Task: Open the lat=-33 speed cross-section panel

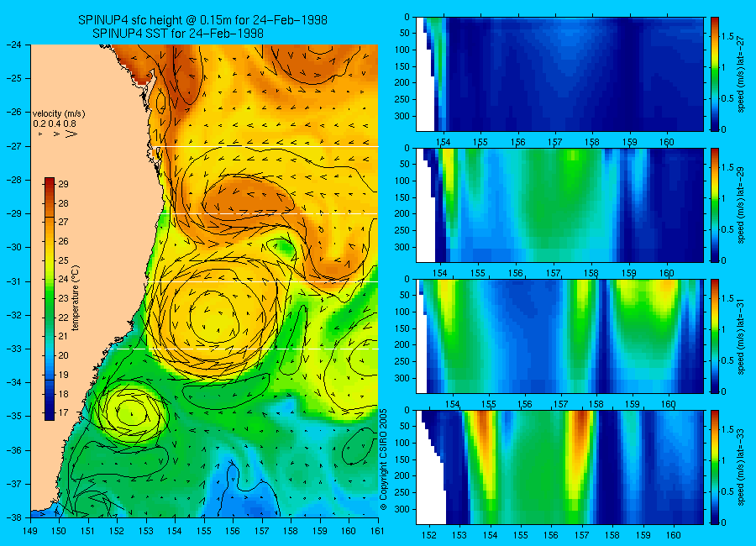Action: pos(559,467)
